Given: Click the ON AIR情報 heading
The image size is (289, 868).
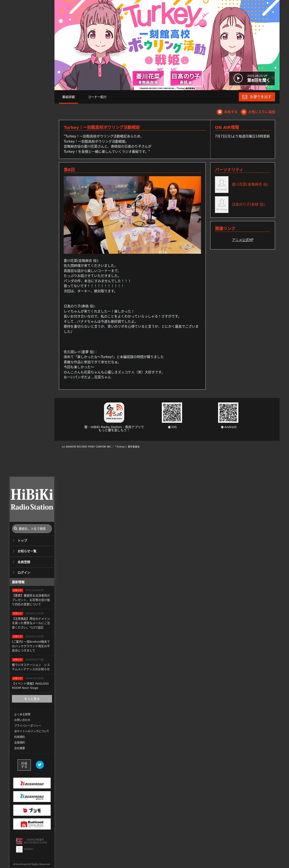Looking at the screenshot, I should click(227, 127).
